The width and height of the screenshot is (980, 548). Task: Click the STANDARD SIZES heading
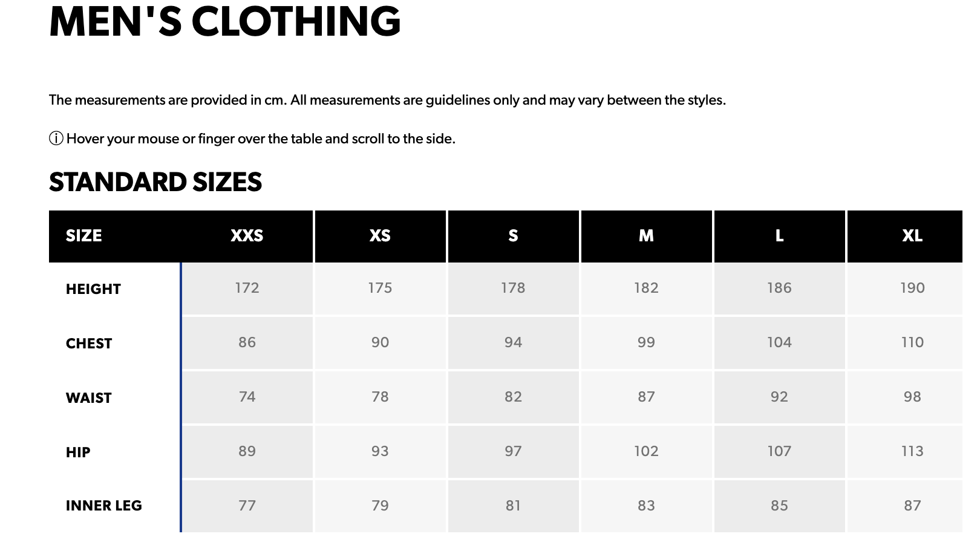[x=155, y=182]
